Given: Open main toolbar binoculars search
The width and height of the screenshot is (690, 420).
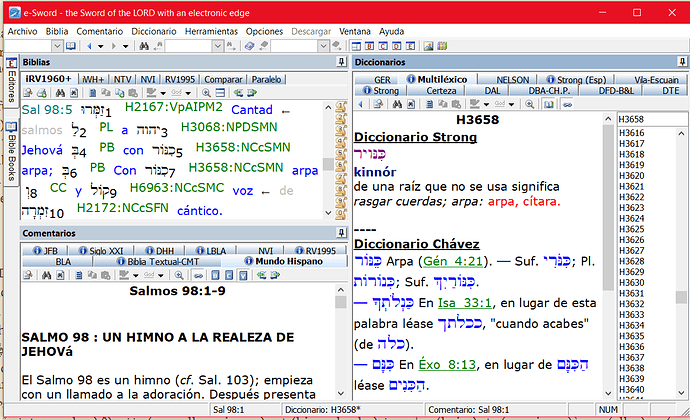Looking at the screenshot, I should [x=144, y=46].
